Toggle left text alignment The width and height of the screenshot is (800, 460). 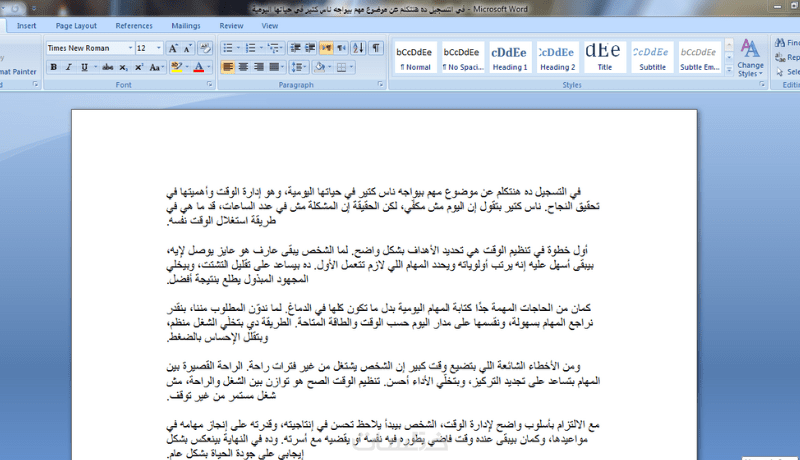(x=228, y=67)
